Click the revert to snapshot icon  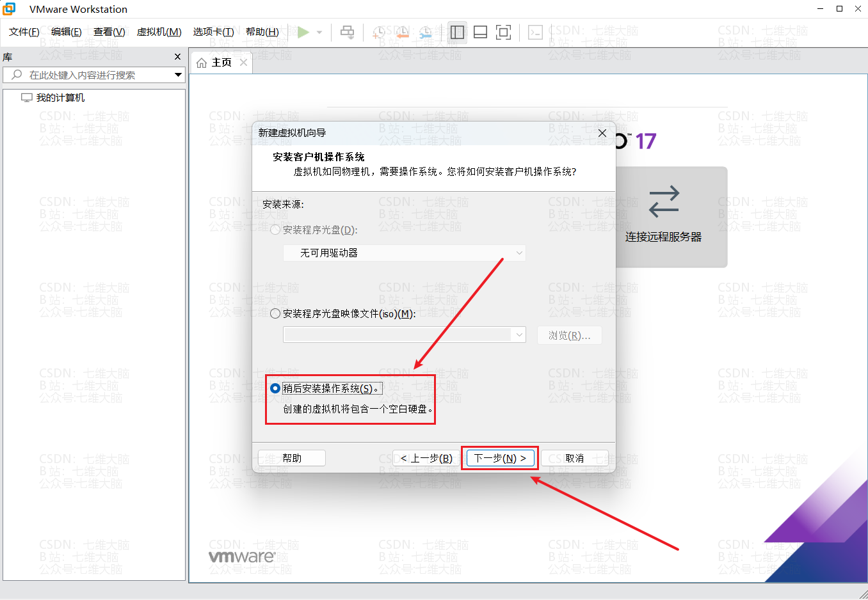[x=402, y=32]
